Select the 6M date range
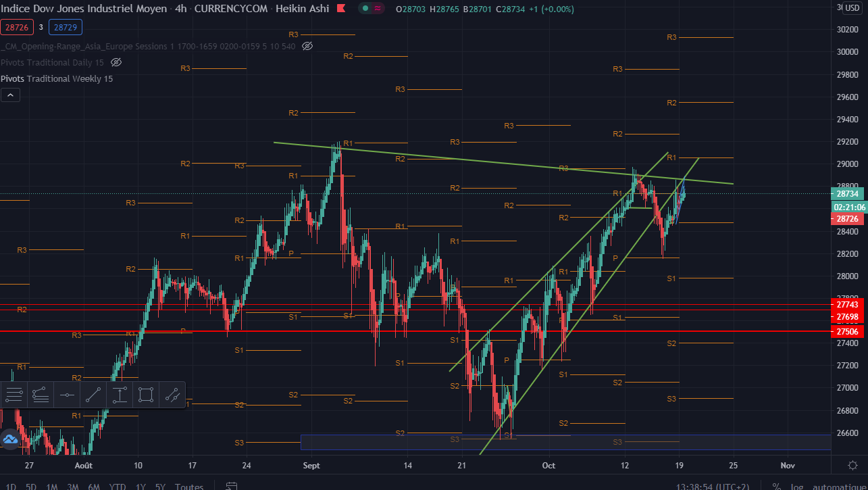This screenshot has height=490, width=868. [x=94, y=486]
